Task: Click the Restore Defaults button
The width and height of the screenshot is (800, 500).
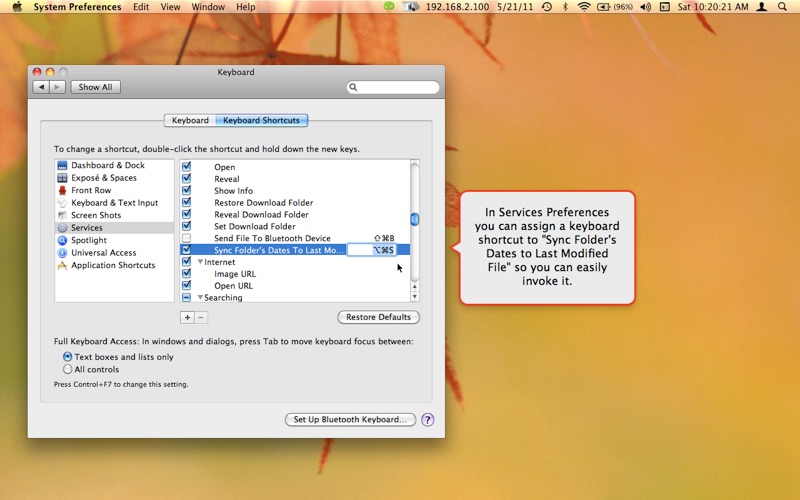Action: coord(379,317)
